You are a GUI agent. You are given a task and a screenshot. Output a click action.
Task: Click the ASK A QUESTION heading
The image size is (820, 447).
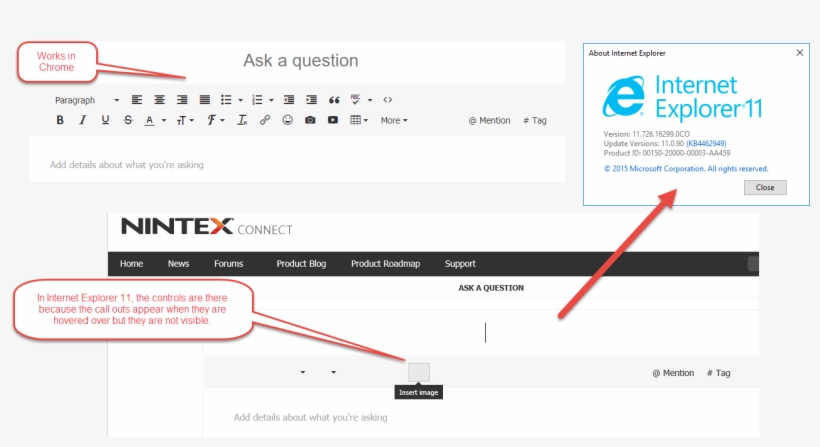click(491, 288)
